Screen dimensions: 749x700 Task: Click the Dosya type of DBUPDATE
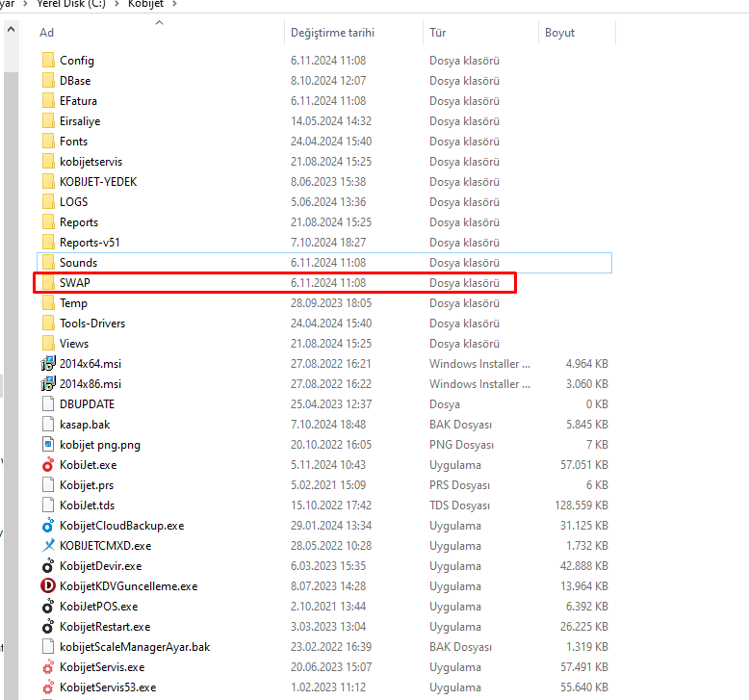pyautogui.click(x=444, y=404)
